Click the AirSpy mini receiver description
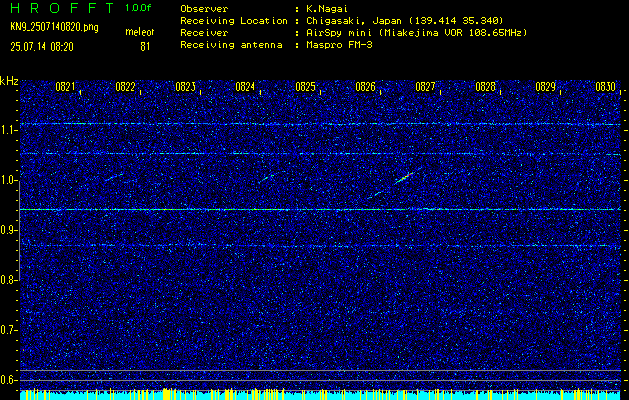 point(416,33)
